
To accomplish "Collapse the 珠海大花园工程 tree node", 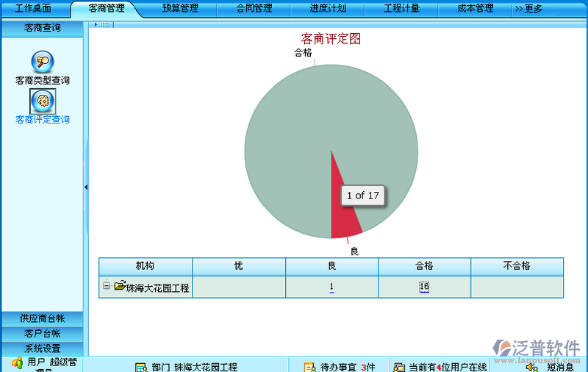I will click(107, 287).
